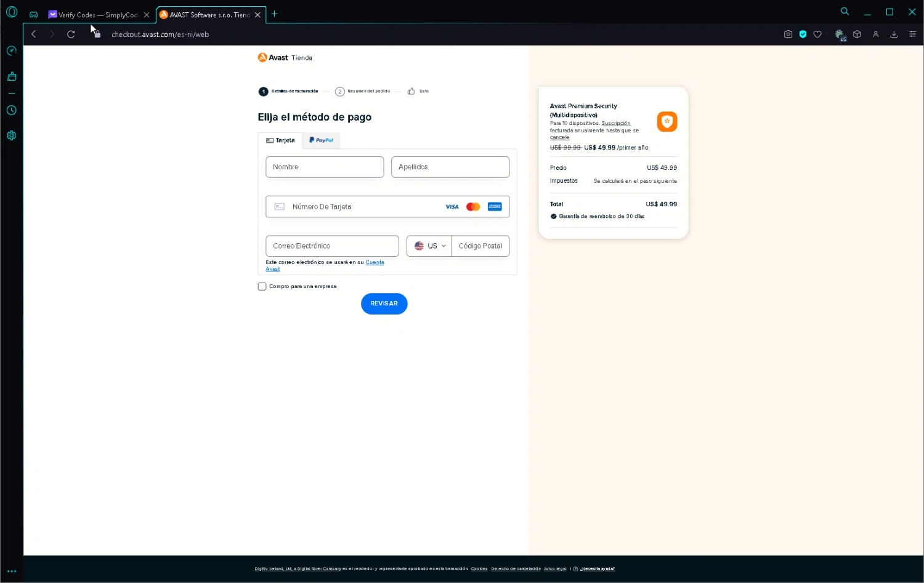Open the Aviso legal footer link
Image resolution: width=924 pixels, height=583 pixels.
pos(555,569)
